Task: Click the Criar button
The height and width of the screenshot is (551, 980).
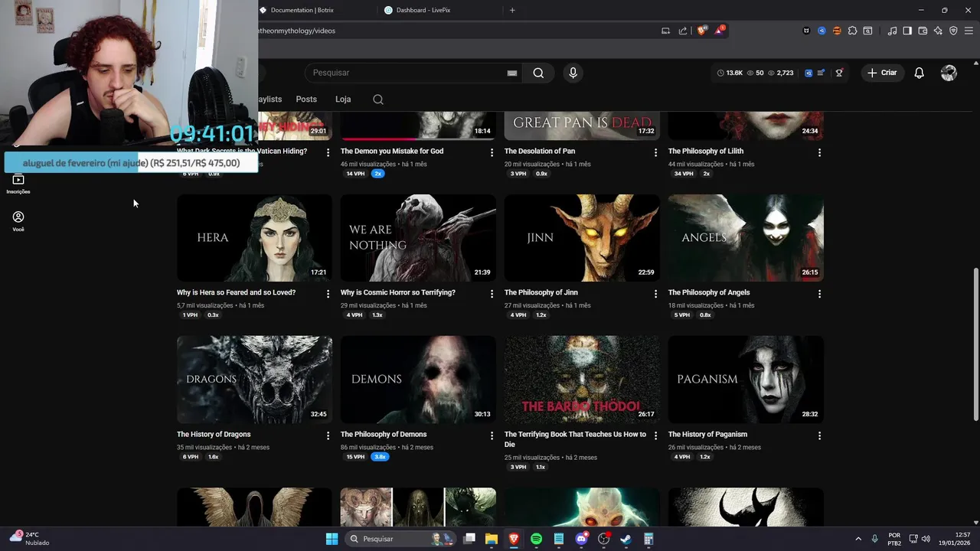Action: [882, 73]
